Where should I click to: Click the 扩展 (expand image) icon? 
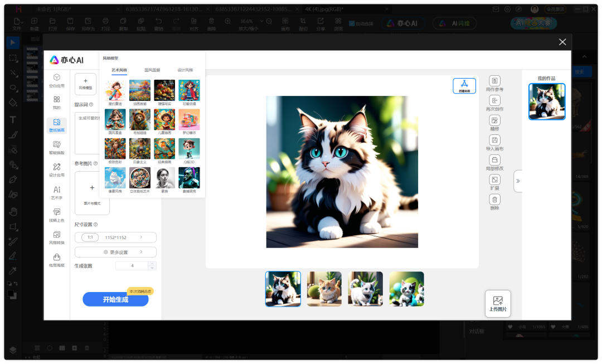pyautogui.click(x=494, y=179)
